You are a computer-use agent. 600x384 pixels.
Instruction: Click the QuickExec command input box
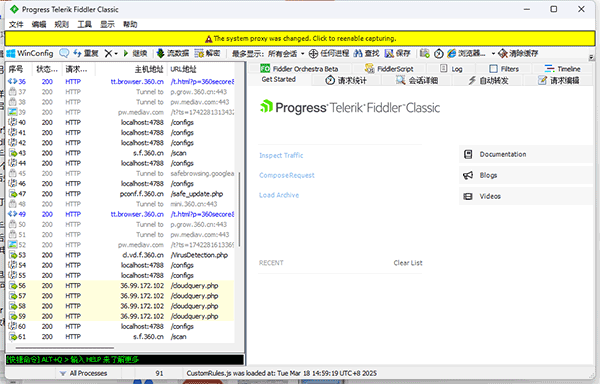(x=125, y=360)
